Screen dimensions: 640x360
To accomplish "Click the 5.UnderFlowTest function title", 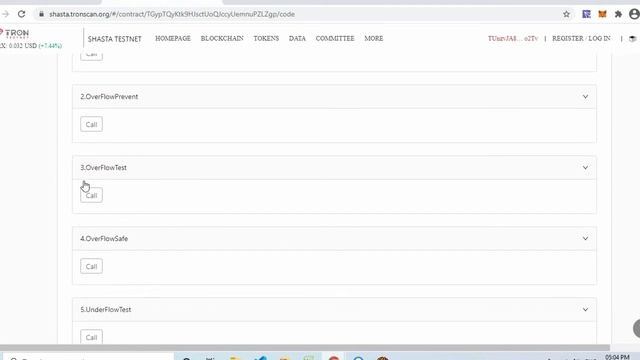I will [x=106, y=310].
